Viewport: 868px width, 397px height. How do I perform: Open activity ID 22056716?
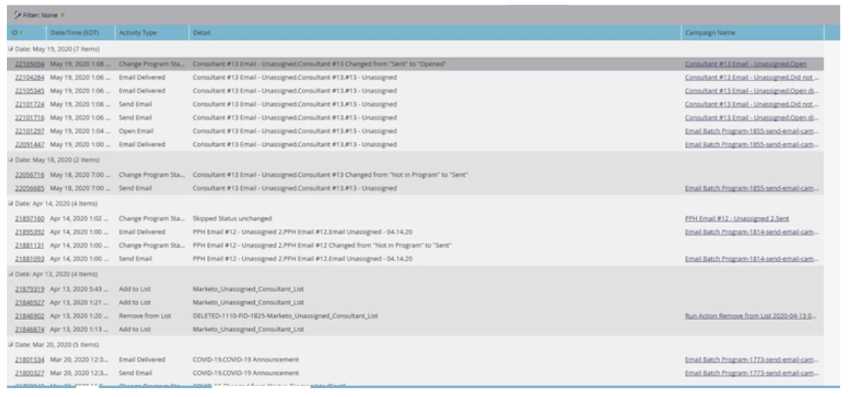(30, 175)
